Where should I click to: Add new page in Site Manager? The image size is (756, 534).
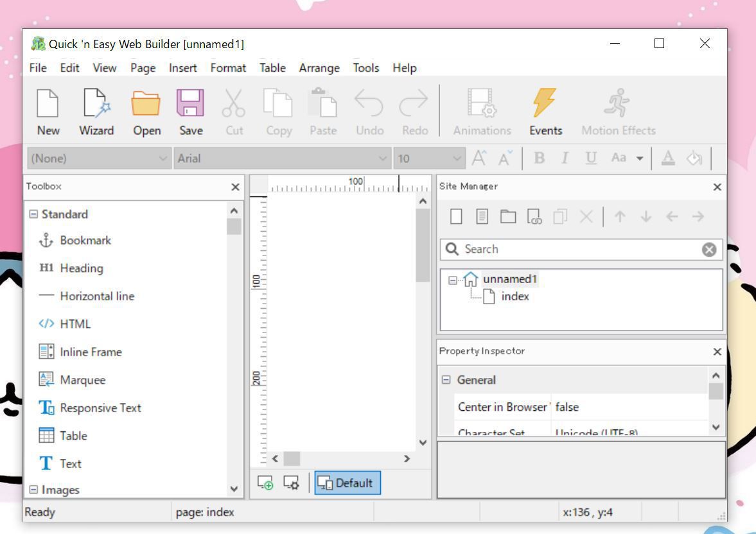(x=456, y=216)
